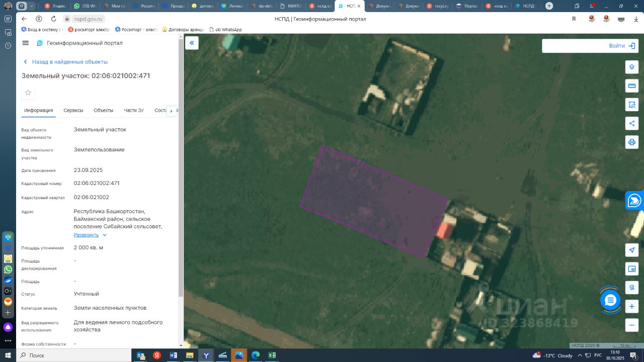Switch to the Яндекс browser tab

pyautogui.click(x=55, y=6)
